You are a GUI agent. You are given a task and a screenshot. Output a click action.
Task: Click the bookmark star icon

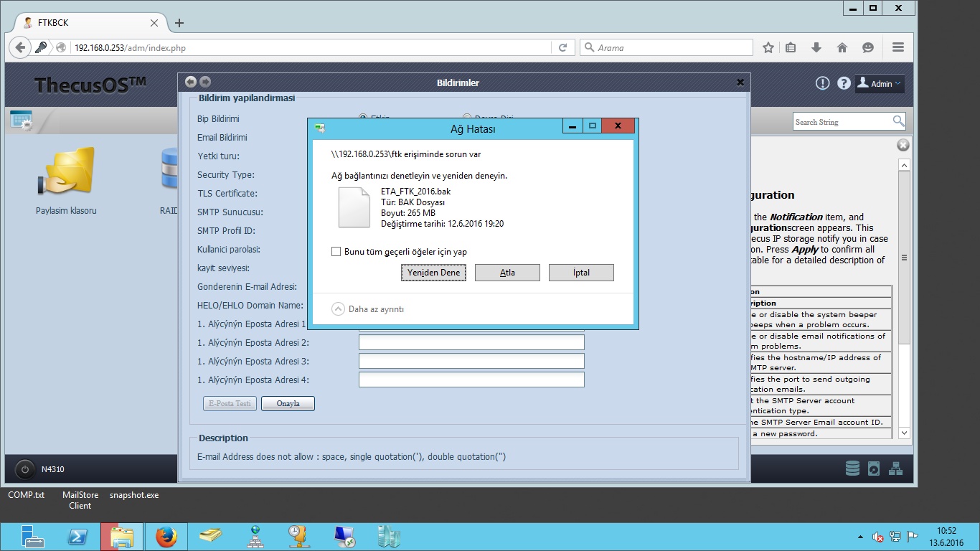768,47
